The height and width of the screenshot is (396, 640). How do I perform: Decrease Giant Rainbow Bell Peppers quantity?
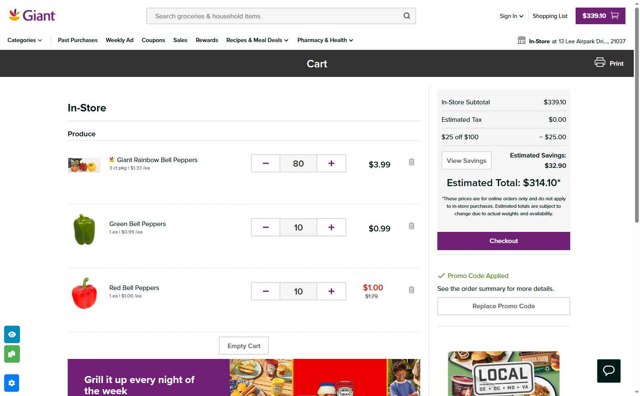(x=265, y=163)
